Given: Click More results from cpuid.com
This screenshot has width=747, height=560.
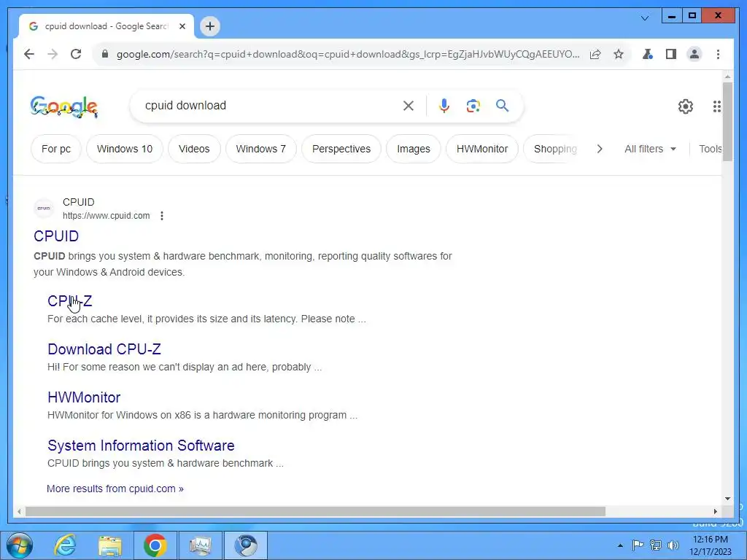Looking at the screenshot, I should pyautogui.click(x=115, y=489).
